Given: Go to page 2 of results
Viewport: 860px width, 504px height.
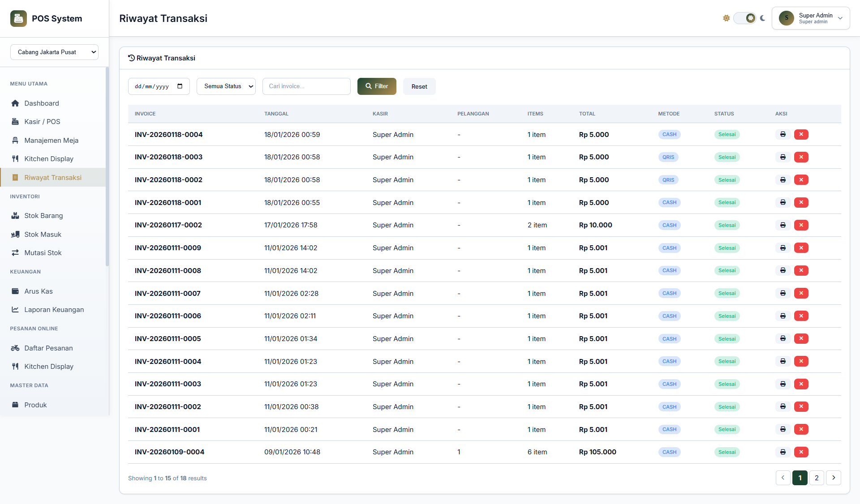Looking at the screenshot, I should coord(817,478).
